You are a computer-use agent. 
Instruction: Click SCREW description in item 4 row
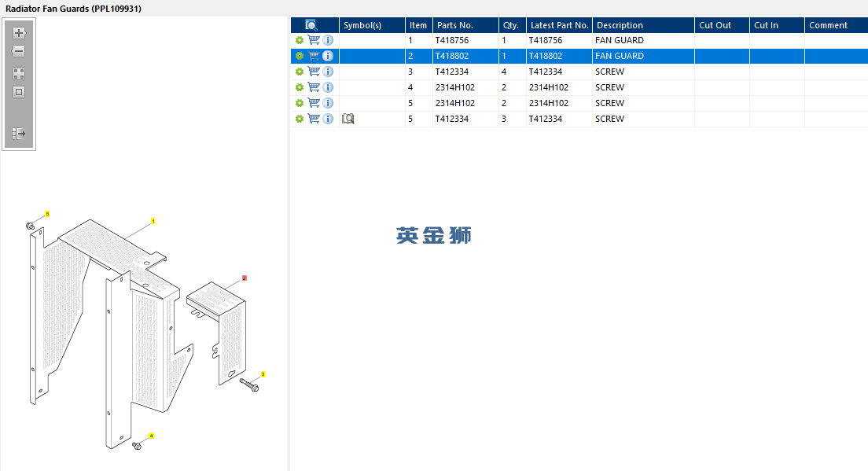[609, 87]
